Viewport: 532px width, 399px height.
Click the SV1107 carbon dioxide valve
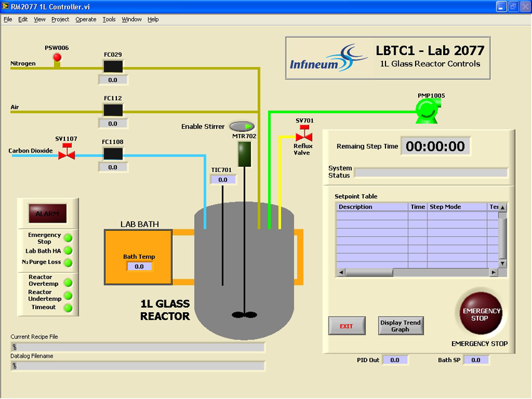coord(66,152)
